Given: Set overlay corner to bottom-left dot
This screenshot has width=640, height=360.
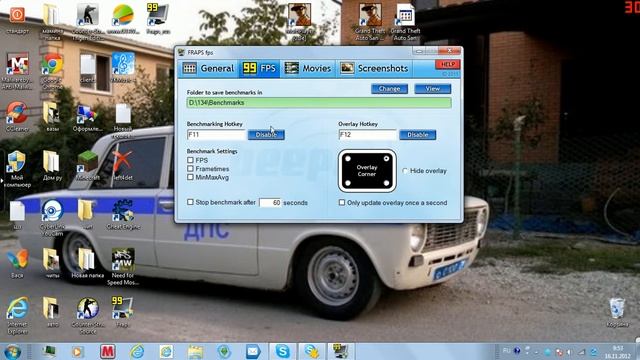Looking at the screenshot, I should tap(348, 183).
